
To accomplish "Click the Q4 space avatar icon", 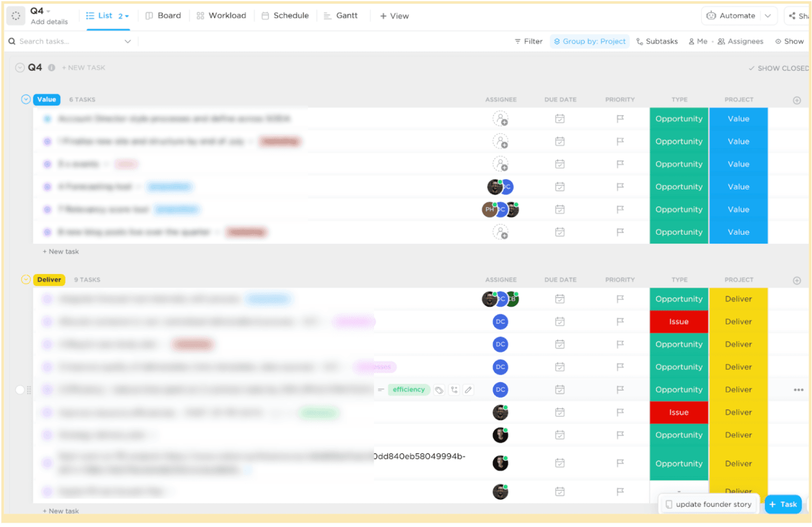I will coord(16,16).
